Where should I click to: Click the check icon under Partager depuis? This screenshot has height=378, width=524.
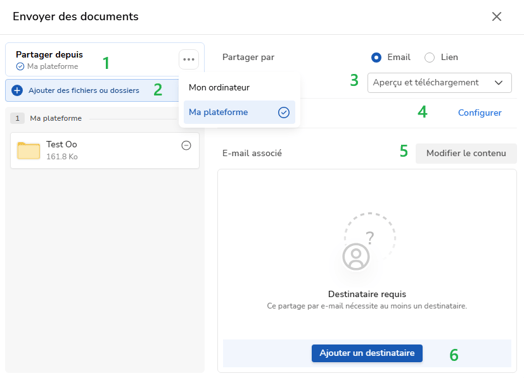[20, 67]
